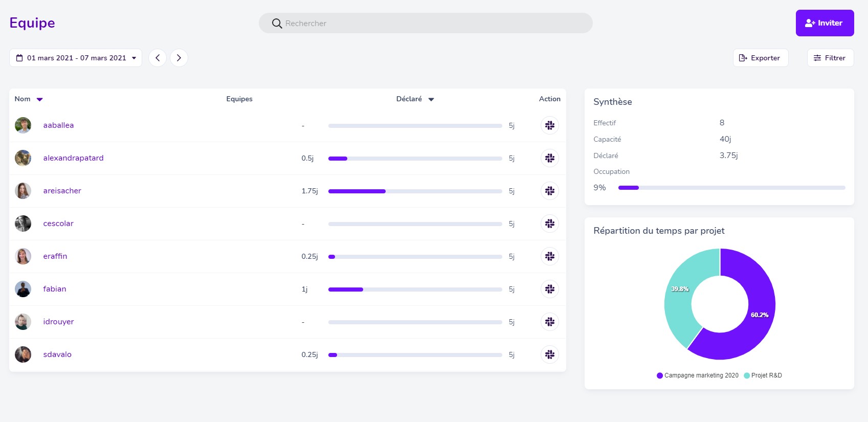Click the Slack icon for aaballea
Viewport: 868px width, 422px height.
tap(549, 125)
